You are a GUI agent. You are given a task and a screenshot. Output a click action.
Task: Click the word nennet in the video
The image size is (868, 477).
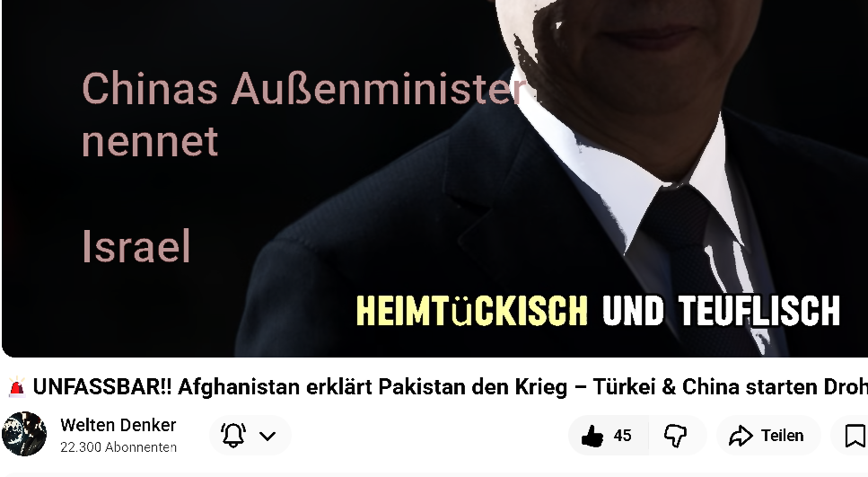click(150, 142)
